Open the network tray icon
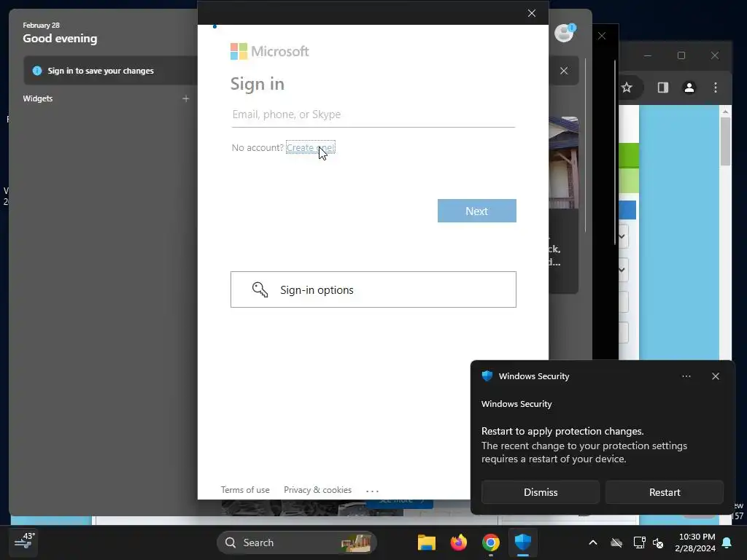Screen dimensions: 747x560 [639, 542]
